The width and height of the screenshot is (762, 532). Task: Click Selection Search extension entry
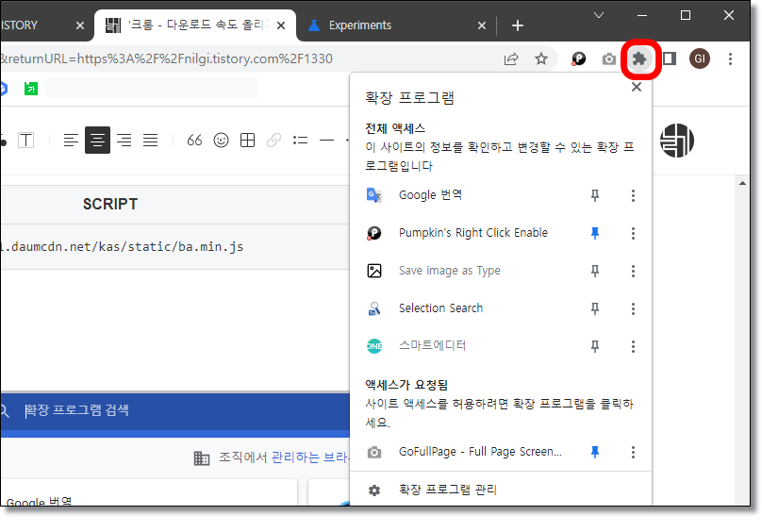(x=440, y=308)
